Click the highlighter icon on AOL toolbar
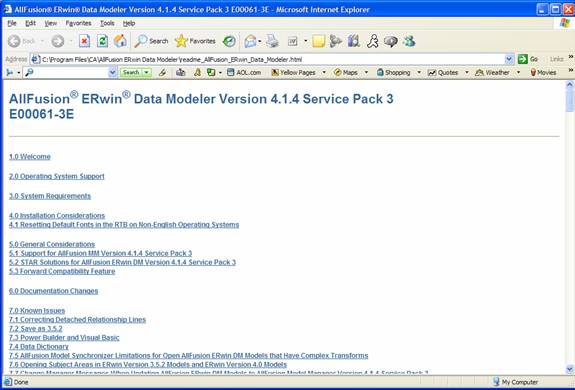Viewport: 575px width, 390px height. pos(162,73)
